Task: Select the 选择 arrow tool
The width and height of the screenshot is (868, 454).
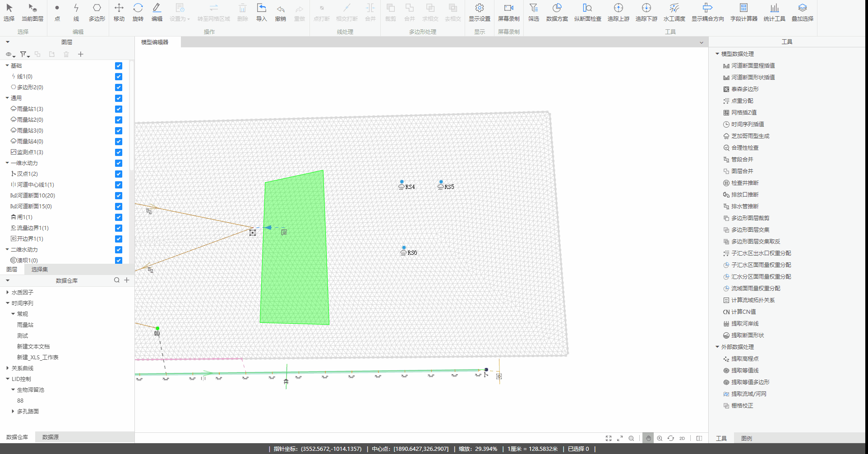Action: (9, 12)
